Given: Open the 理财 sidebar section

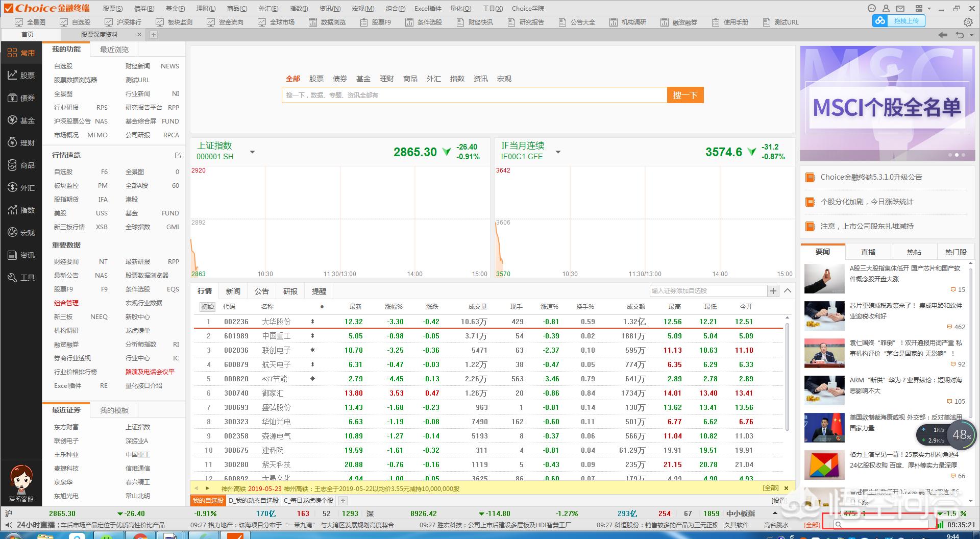Looking at the screenshot, I should click(21, 143).
